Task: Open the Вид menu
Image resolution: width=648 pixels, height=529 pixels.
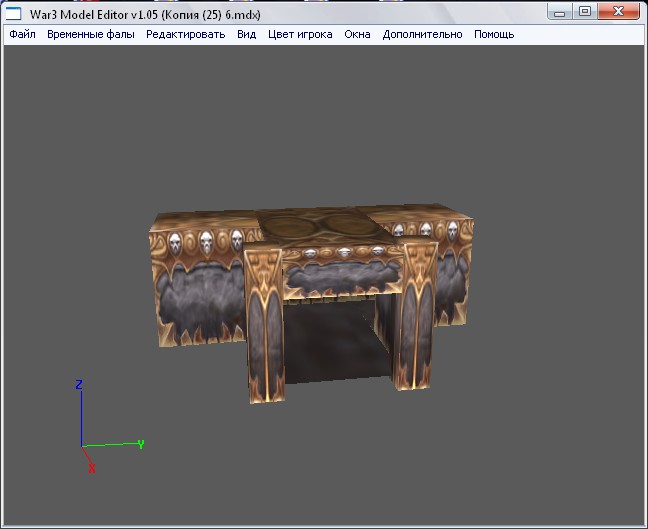Action: tap(247, 34)
